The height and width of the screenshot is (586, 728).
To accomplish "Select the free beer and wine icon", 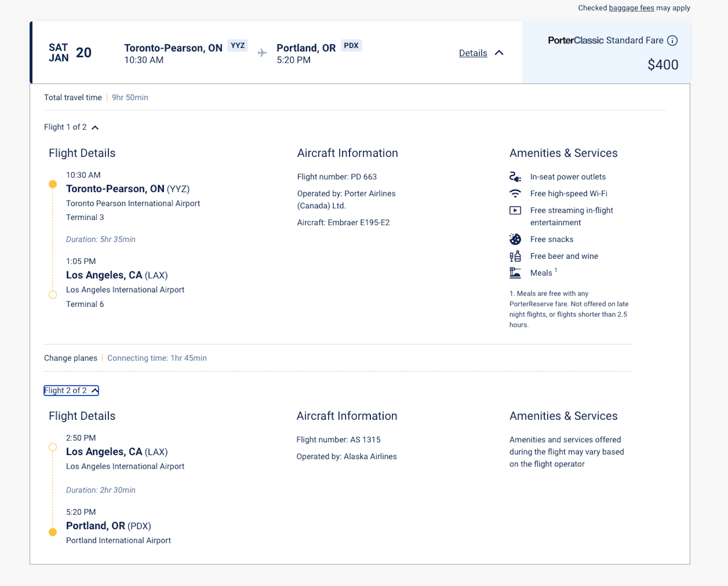I will [x=516, y=256].
